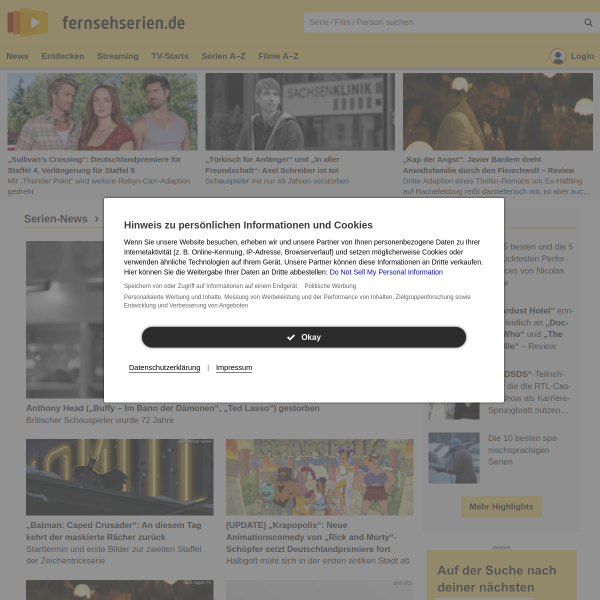Open the Sachsenklinik Axel Schreiber thumbnail
The width and height of the screenshot is (600, 600).
click(x=300, y=112)
